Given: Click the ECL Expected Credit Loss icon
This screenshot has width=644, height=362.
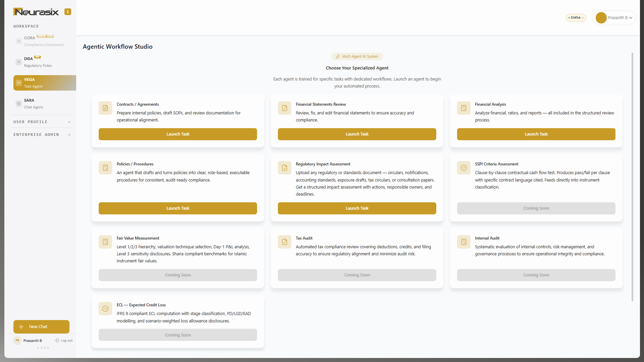Looking at the screenshot, I should click(105, 309).
